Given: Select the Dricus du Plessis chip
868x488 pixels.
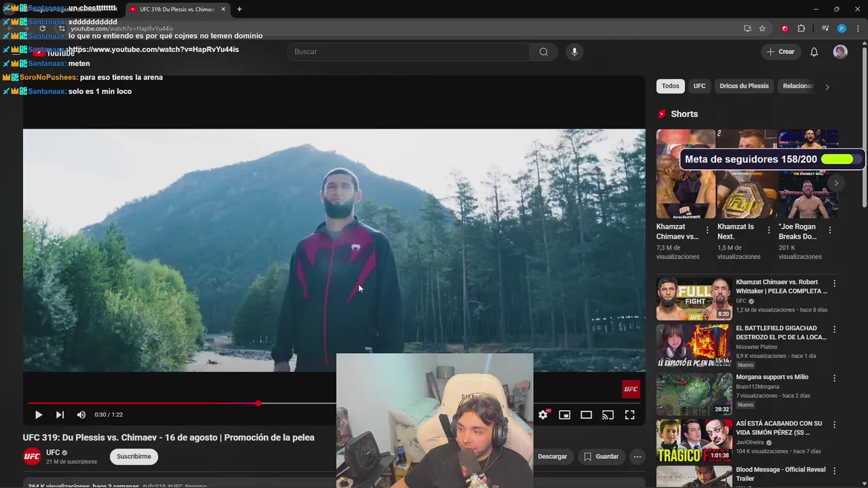Looking at the screenshot, I should pos(744,86).
